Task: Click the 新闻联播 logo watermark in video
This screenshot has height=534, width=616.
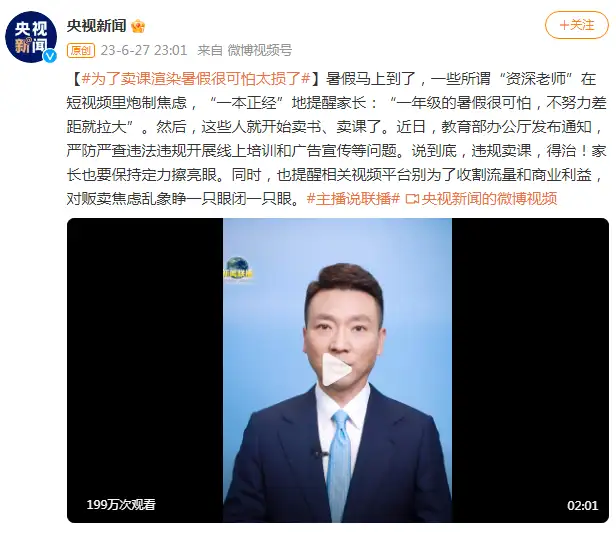Action: [238, 268]
